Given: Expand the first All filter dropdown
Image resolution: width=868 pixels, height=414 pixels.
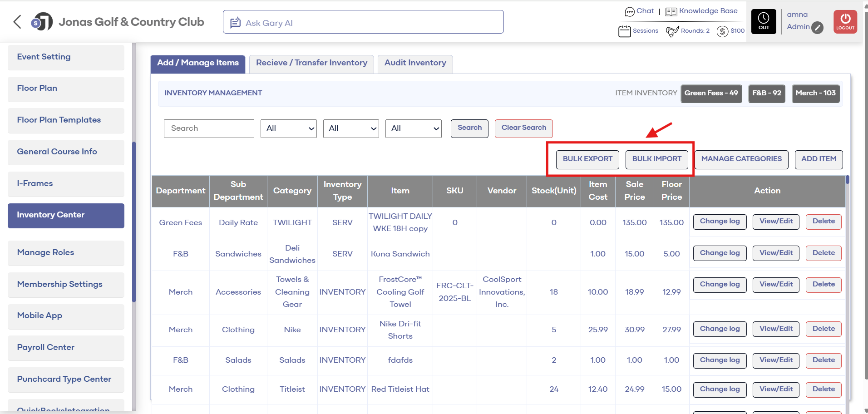Looking at the screenshot, I should click(289, 128).
